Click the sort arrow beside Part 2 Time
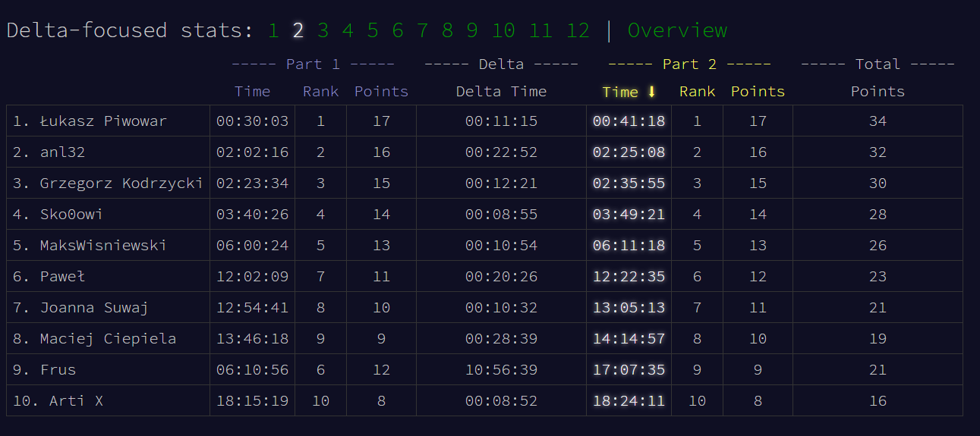This screenshot has height=436, width=980. (x=651, y=92)
